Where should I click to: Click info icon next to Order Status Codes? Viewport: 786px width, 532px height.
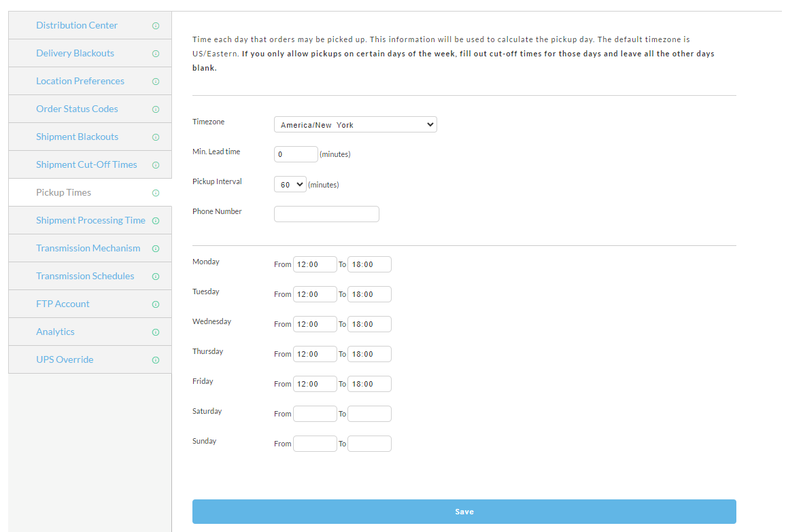[x=156, y=109]
